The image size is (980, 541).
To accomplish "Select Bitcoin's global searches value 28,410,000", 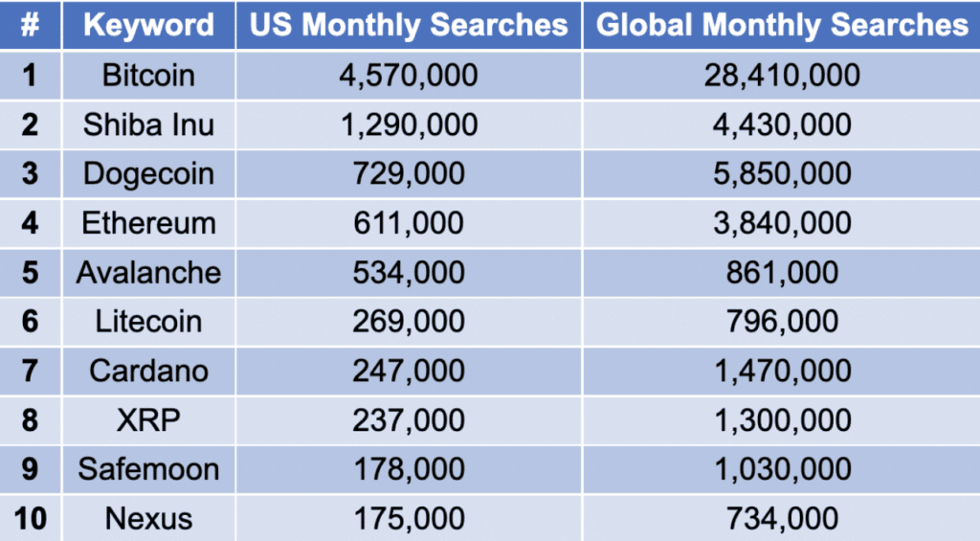I will pyautogui.click(x=782, y=75).
